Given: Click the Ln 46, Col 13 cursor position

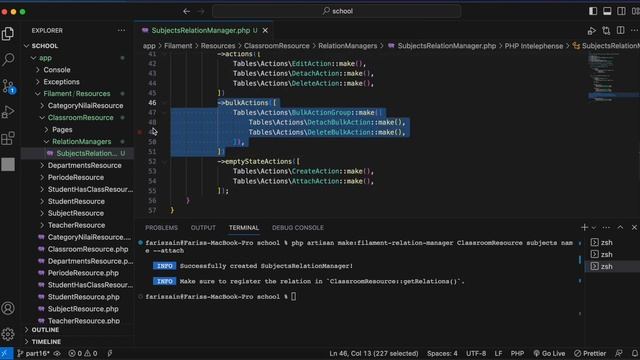Looking at the screenshot, I should pyautogui.click(x=373, y=353).
